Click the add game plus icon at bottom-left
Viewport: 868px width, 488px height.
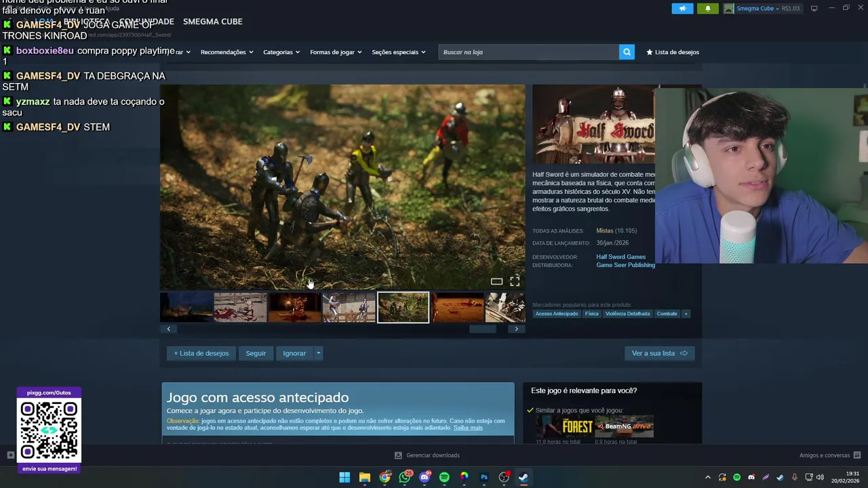click(x=10, y=455)
